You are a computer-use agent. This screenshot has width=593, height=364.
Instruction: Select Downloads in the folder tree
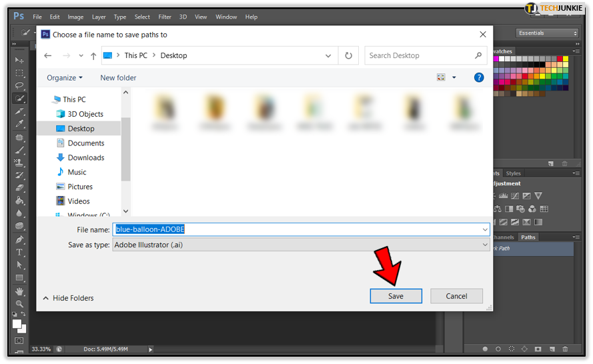click(x=86, y=157)
